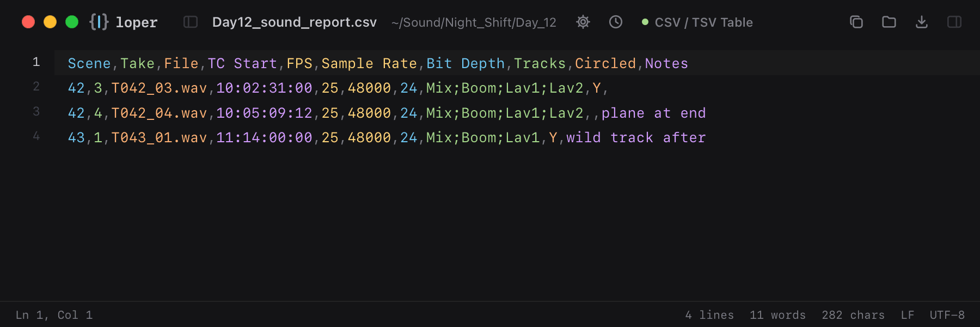980x327 pixels.
Task: Click the copy contents icon
Action: coord(856,22)
